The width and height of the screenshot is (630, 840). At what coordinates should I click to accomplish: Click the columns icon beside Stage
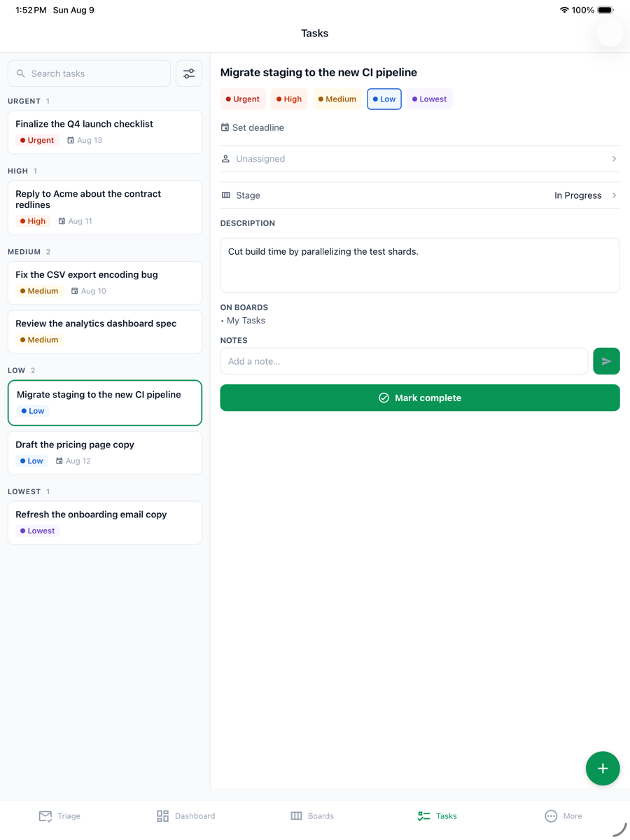225,195
